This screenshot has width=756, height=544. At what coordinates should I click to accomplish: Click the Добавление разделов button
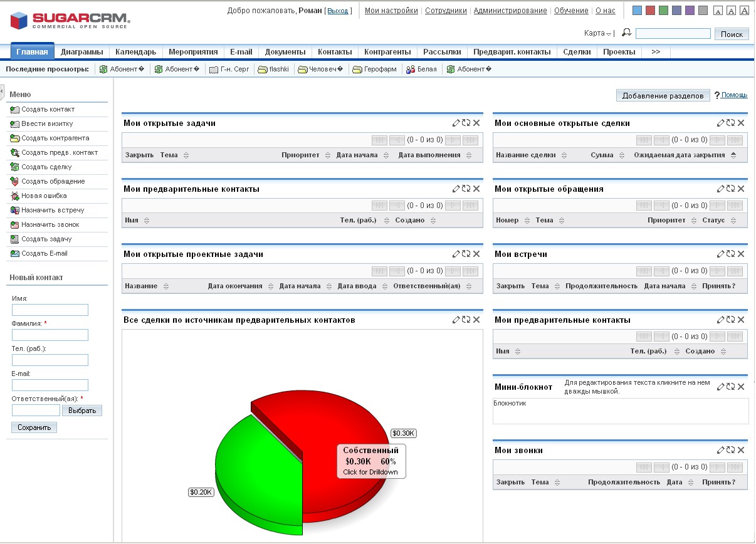click(663, 95)
